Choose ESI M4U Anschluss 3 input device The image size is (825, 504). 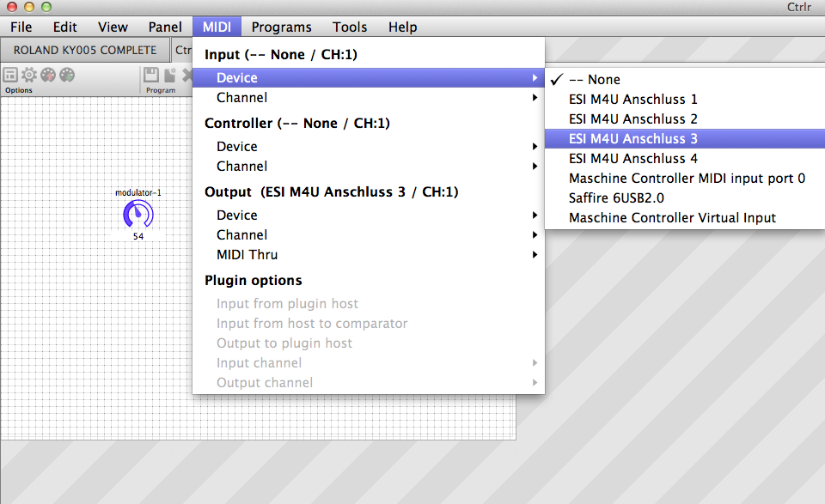(633, 138)
